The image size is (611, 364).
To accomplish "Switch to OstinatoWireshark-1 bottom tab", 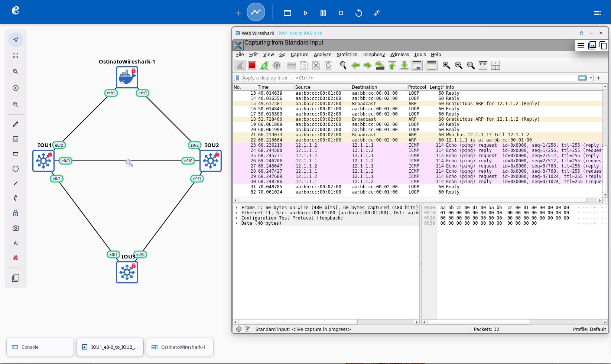I will pos(180,347).
